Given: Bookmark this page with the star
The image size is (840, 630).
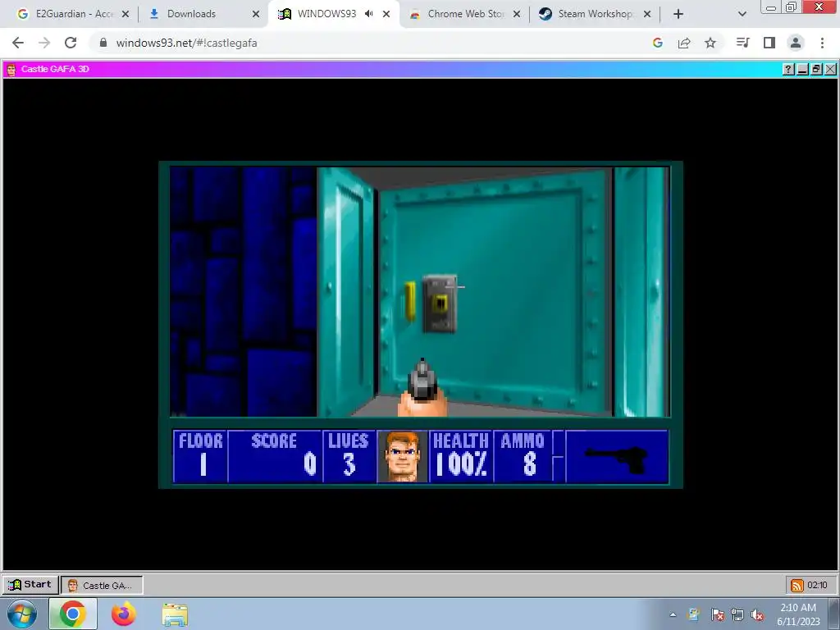Looking at the screenshot, I should (710, 43).
